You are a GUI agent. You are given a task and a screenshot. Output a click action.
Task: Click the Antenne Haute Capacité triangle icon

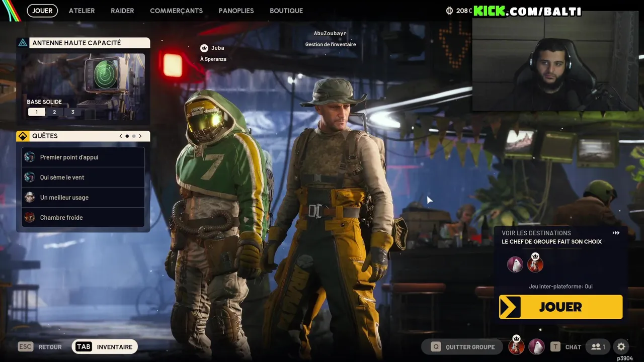tap(23, 43)
